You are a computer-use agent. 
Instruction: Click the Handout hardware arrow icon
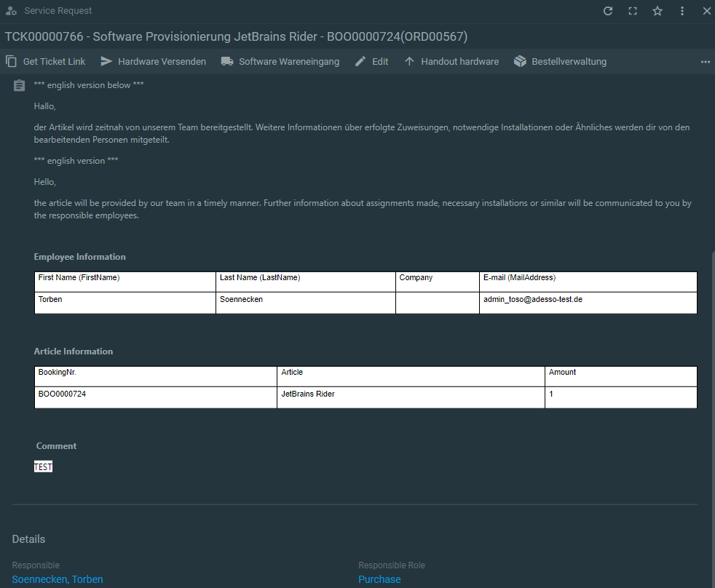pyautogui.click(x=409, y=61)
